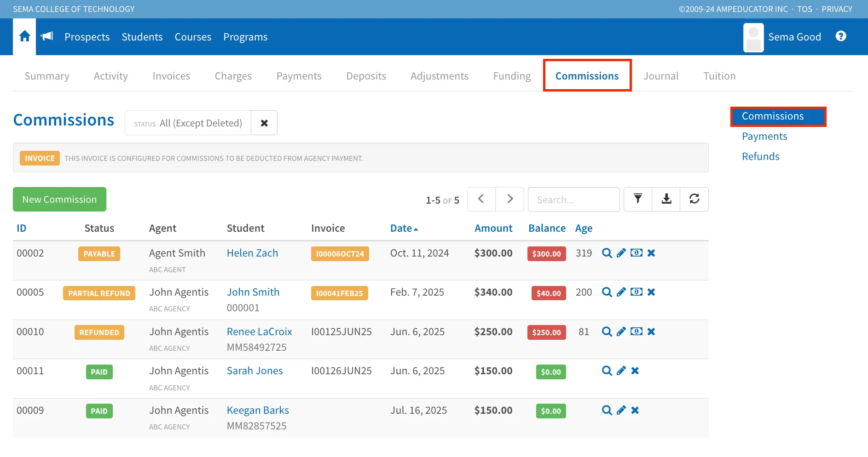The height and width of the screenshot is (457, 868).
Task: Go to next page of results
Action: coord(509,199)
